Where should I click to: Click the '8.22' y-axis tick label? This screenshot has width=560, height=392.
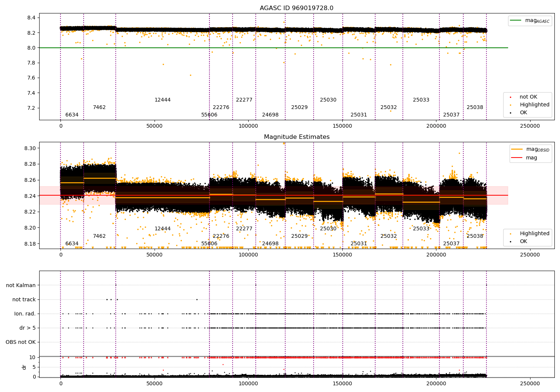[x=30, y=212]
